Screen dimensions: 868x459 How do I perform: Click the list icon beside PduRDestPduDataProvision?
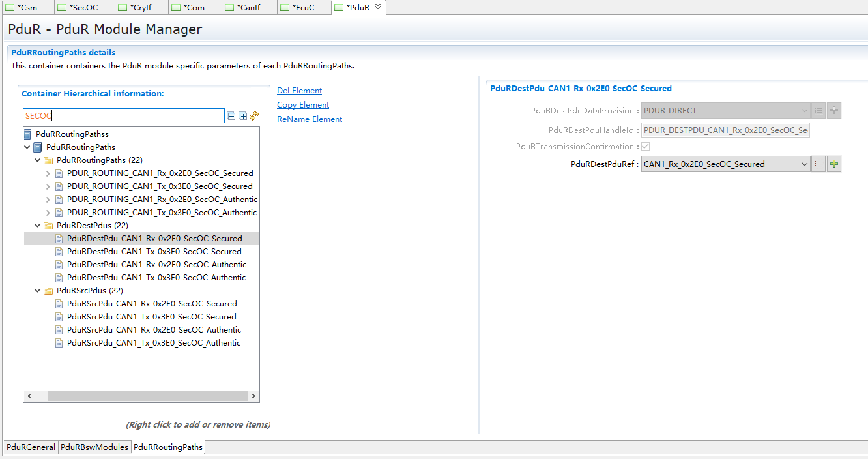(818, 111)
